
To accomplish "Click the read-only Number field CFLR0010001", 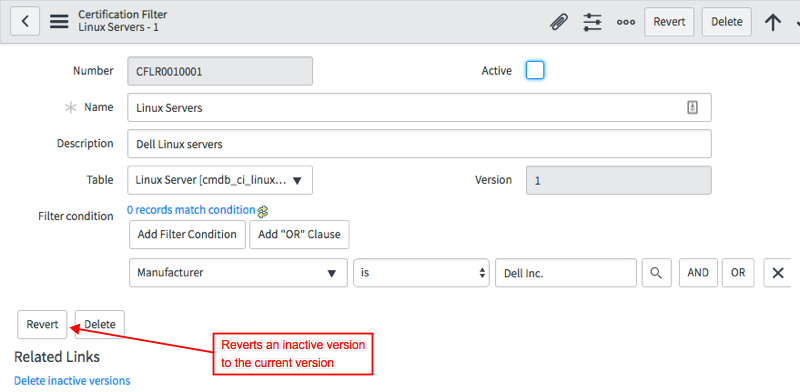I will [x=220, y=71].
